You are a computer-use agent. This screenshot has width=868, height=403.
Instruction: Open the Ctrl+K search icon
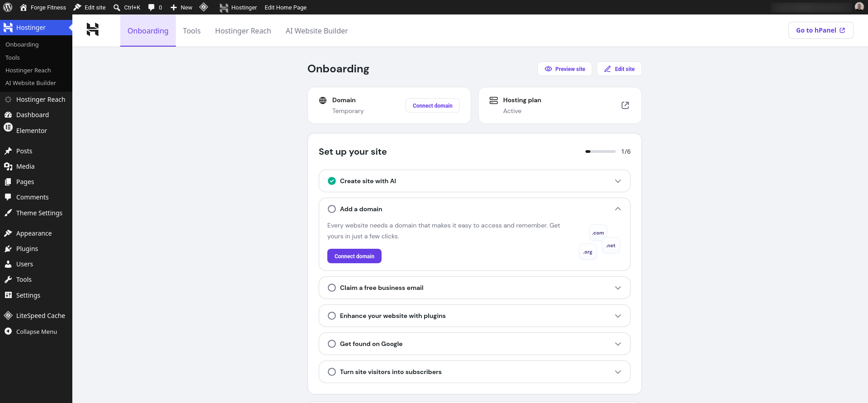click(x=117, y=7)
